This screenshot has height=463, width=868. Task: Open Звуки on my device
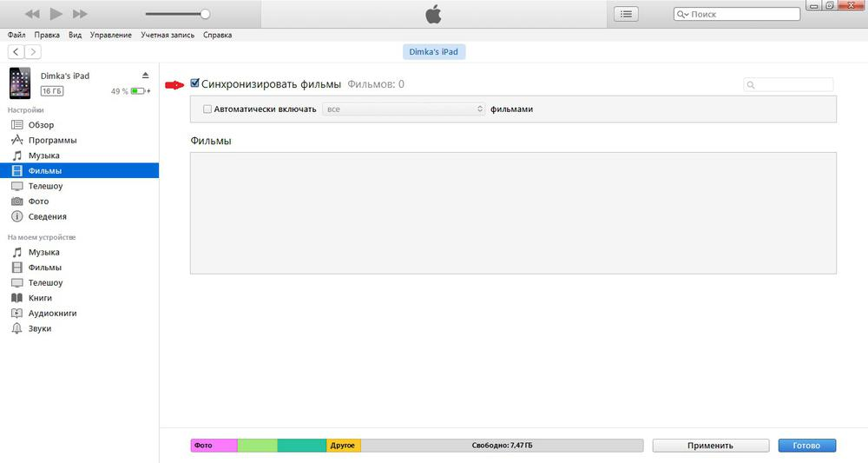[x=80, y=328]
